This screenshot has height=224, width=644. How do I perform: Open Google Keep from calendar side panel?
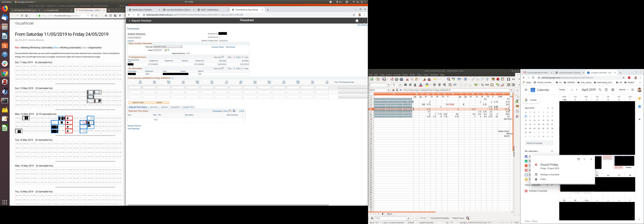pyautogui.click(x=640, y=99)
